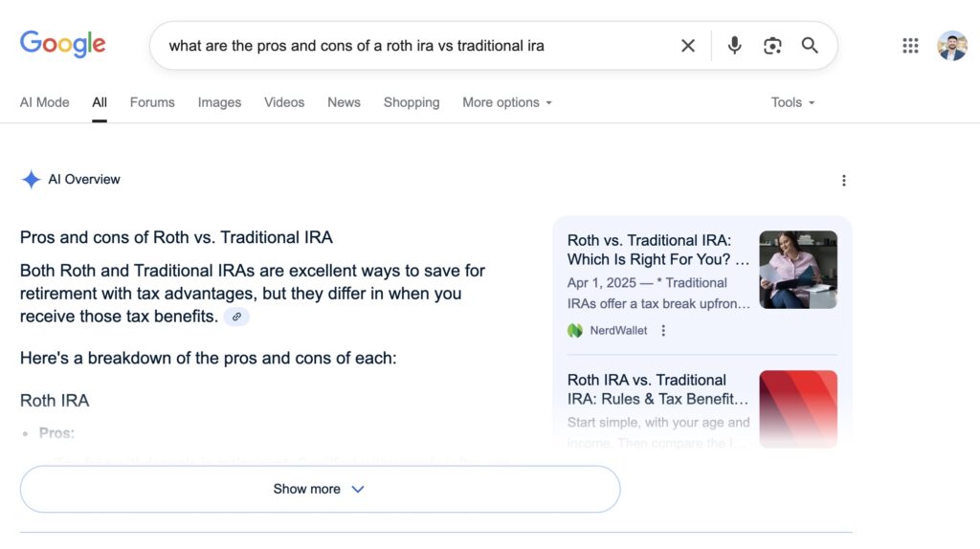Click the AI Overview sparkle icon
Screen dimensions: 980x549
pyautogui.click(x=31, y=179)
